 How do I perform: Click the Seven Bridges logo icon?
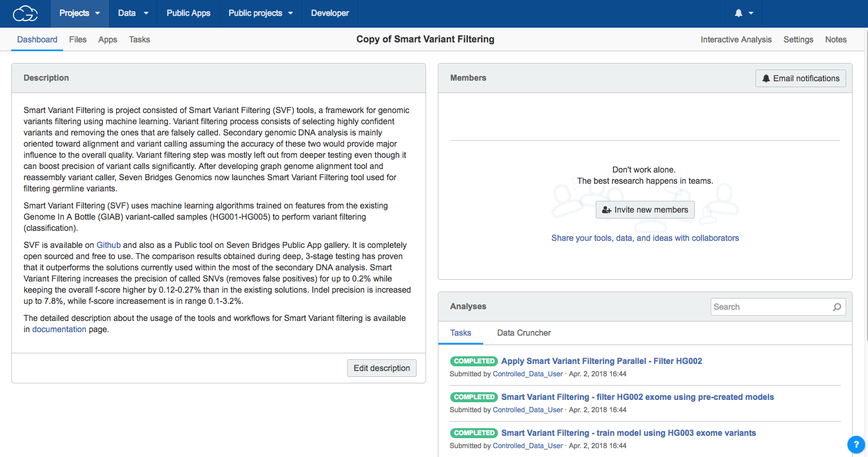click(25, 13)
